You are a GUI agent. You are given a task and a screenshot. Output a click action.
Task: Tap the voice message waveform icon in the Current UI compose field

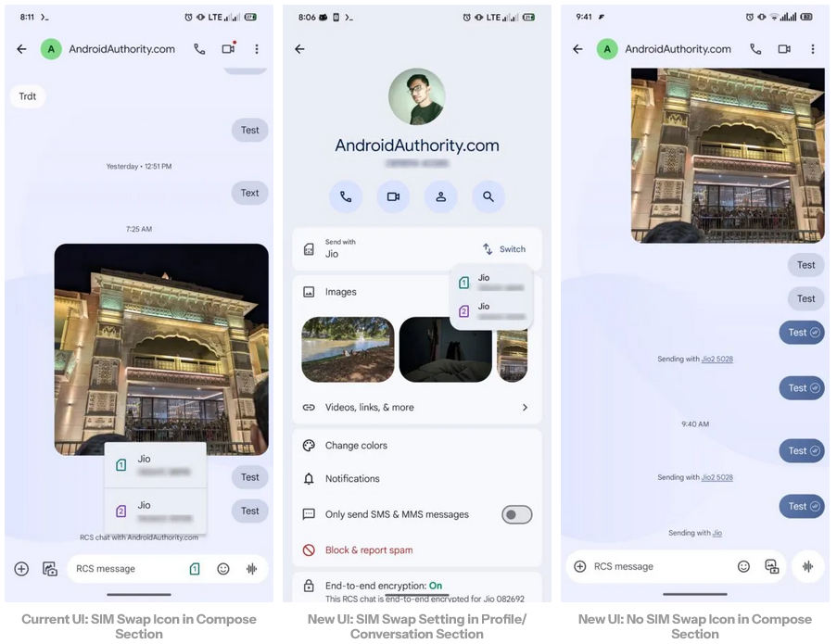pos(251,569)
